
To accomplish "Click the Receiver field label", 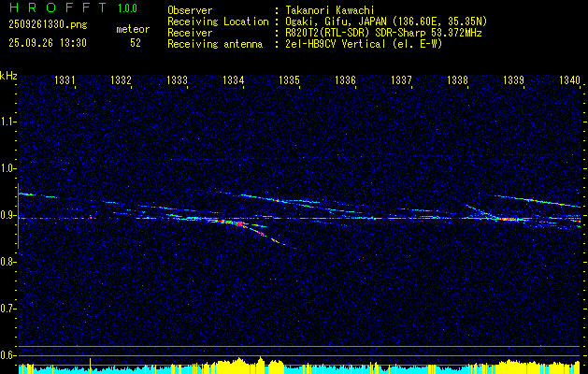I will click(190, 33).
